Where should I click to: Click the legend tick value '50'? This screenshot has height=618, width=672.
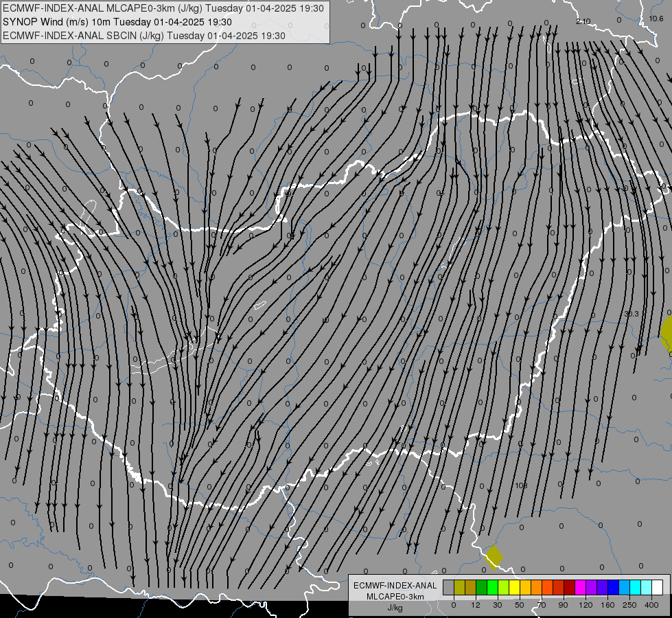point(520,605)
